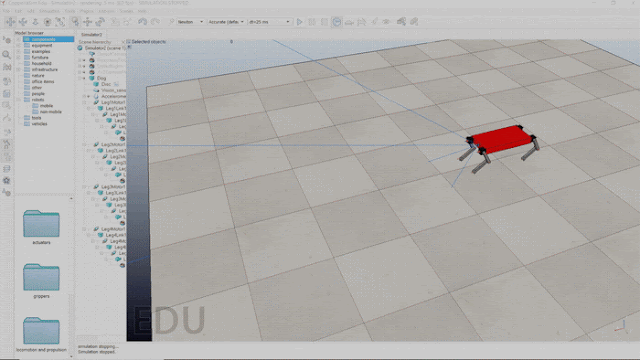Select the camera rotate tool

tap(23, 22)
